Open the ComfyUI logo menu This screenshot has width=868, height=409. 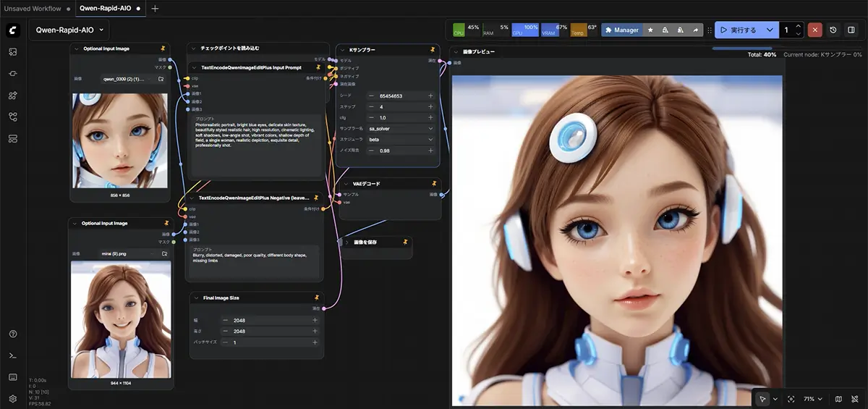(12, 30)
